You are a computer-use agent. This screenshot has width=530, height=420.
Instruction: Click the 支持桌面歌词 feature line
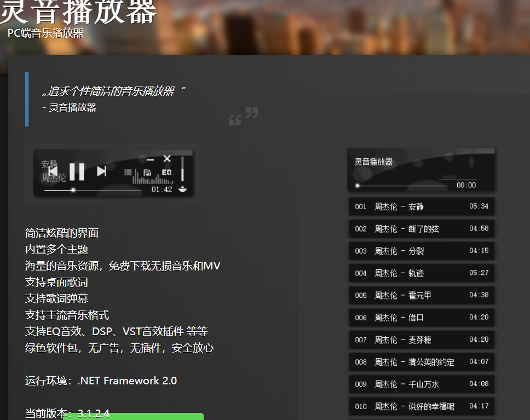click(56, 282)
